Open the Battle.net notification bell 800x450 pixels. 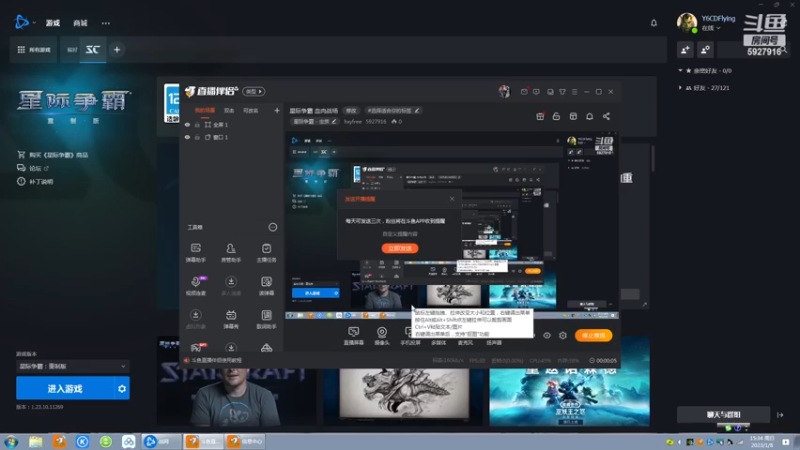click(654, 23)
